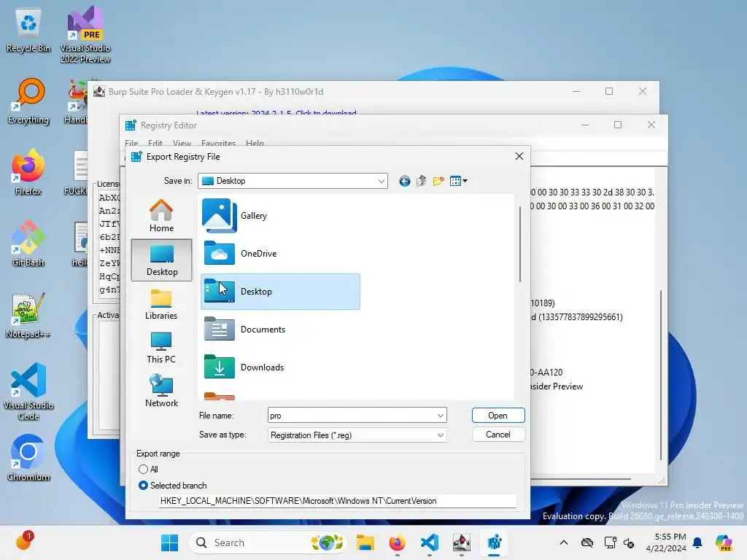
Task: Go up one folder level icon
Action: point(421,181)
